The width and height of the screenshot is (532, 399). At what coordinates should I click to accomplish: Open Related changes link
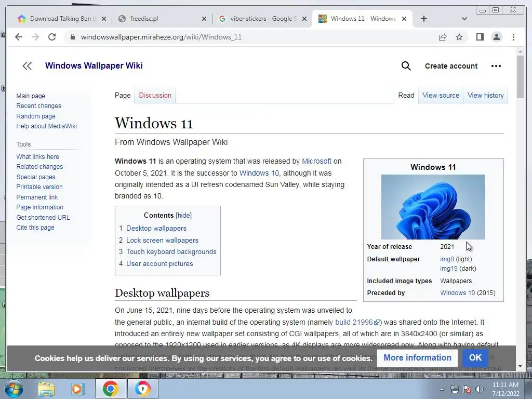click(x=39, y=167)
